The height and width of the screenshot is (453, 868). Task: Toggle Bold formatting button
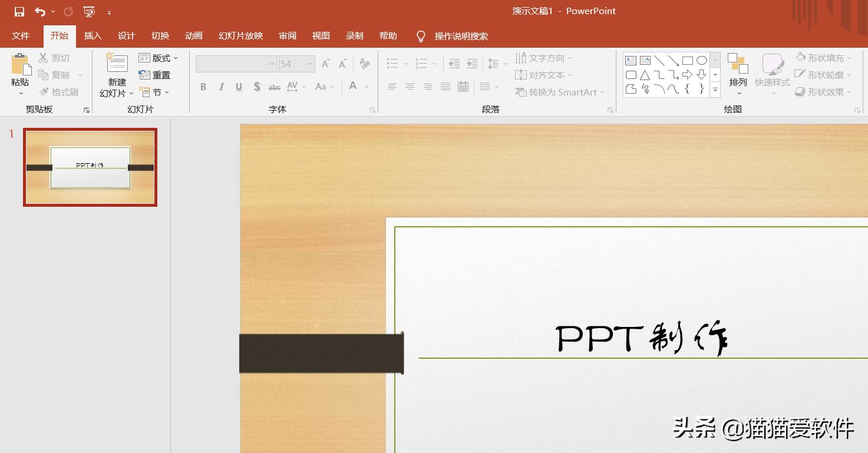point(203,87)
